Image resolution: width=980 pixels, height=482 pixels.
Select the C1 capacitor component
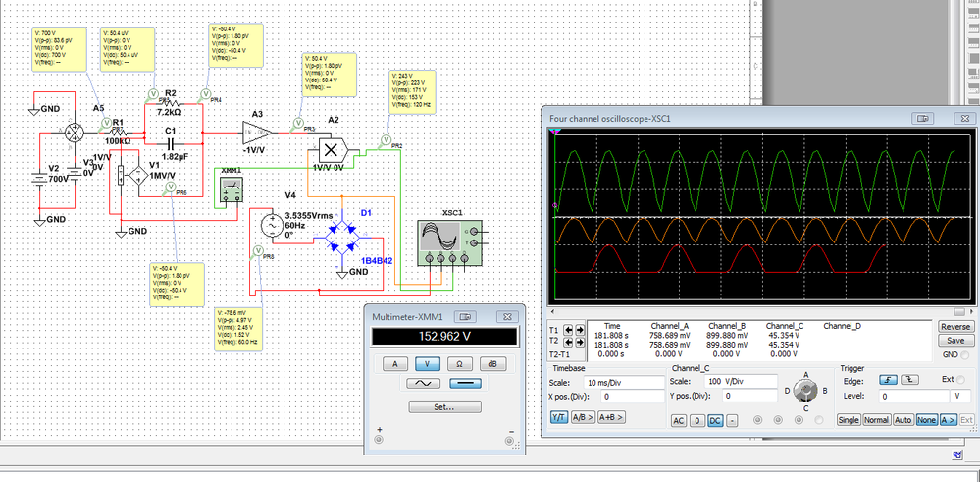[x=170, y=142]
